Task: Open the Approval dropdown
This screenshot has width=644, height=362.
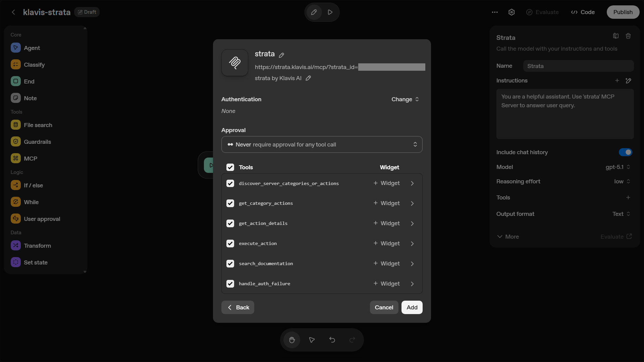Action: [x=322, y=144]
